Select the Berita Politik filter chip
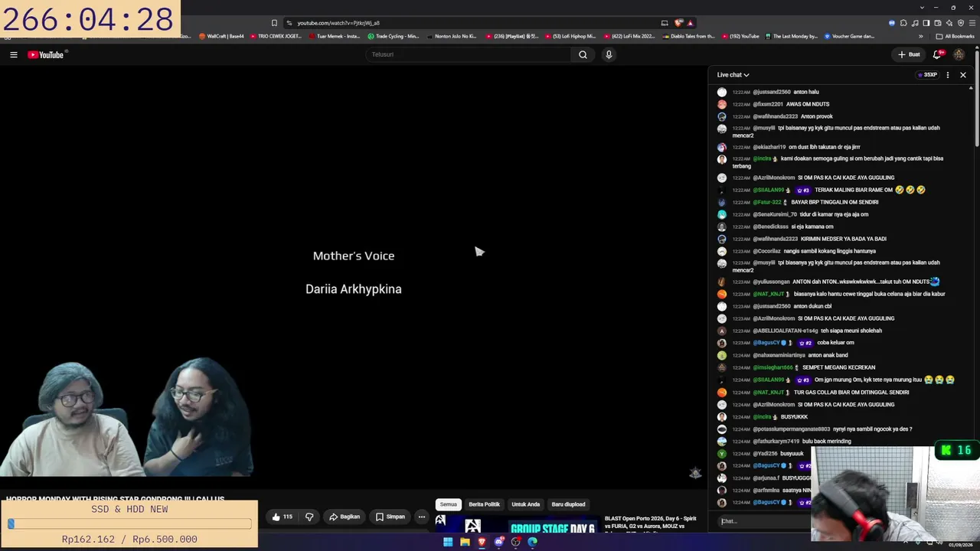 tap(484, 504)
